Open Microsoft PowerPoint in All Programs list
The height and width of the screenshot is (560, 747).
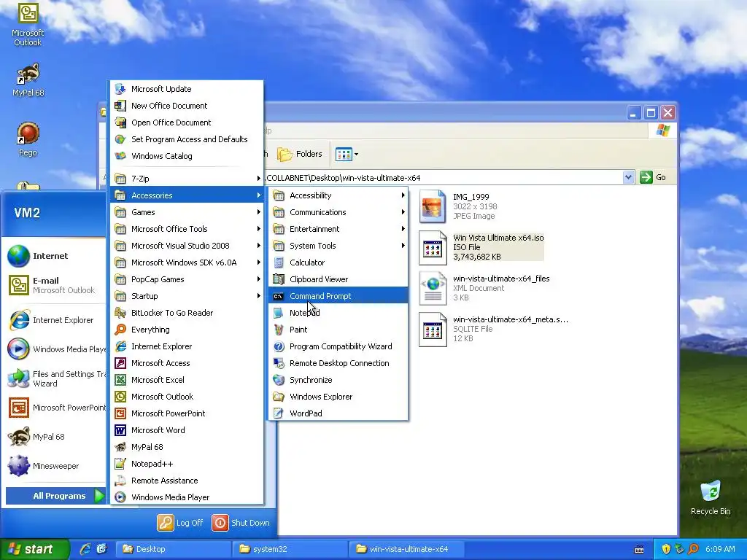[187, 413]
